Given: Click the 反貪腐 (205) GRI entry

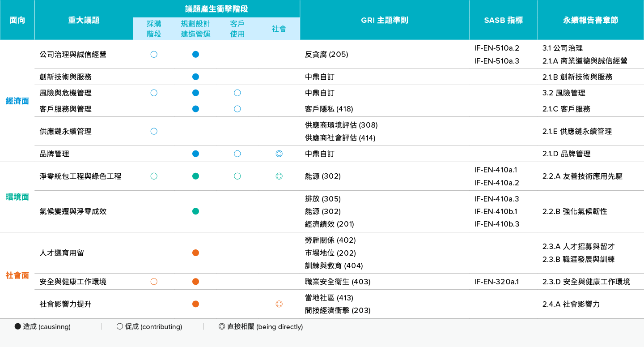Looking at the screenshot, I should [326, 54].
